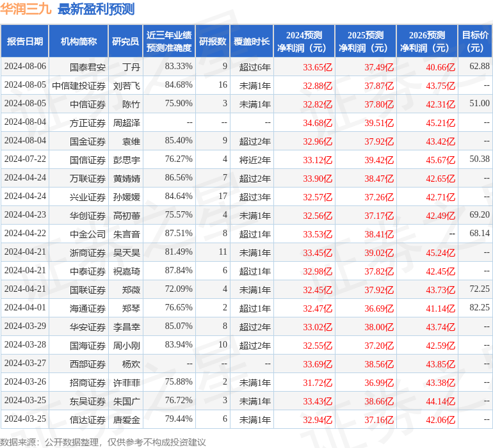Click the 31.72亿 2024 profit forecast
The width and height of the screenshot is (493, 448).
pos(318,382)
